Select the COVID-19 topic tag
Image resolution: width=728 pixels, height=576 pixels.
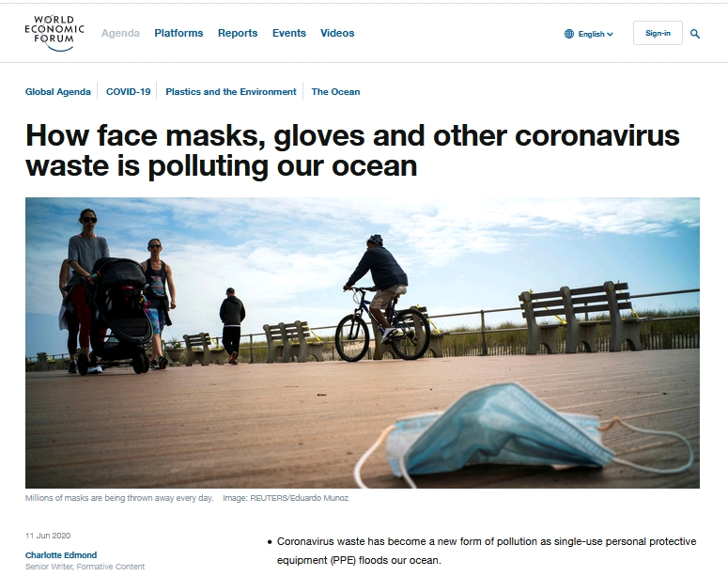(x=128, y=91)
